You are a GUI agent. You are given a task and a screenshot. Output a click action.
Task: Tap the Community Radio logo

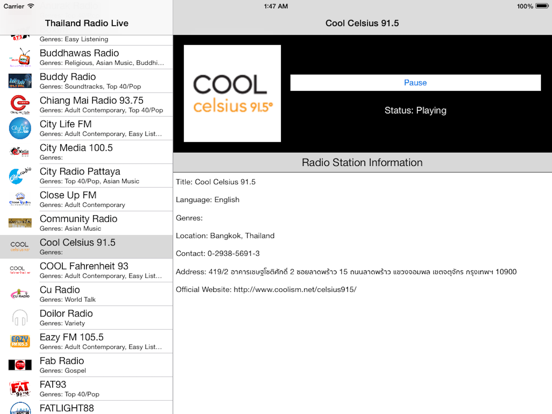point(20,222)
